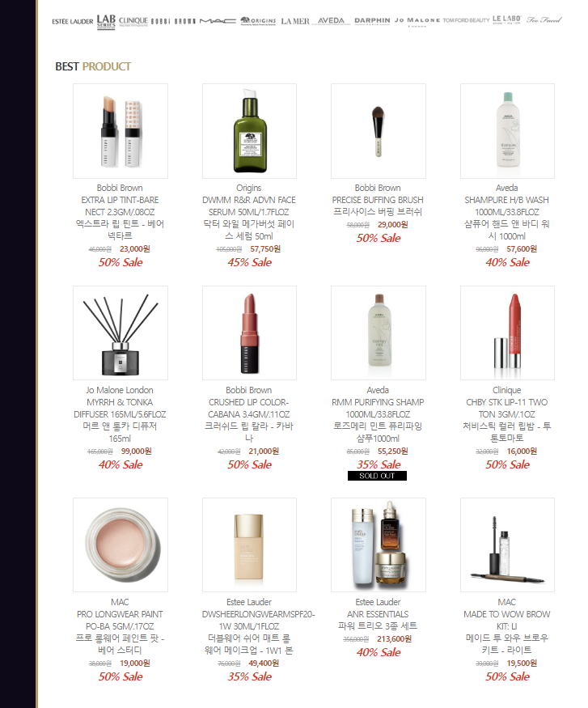Open the MAC Pro Longwear Paint Pot image

[121, 545]
